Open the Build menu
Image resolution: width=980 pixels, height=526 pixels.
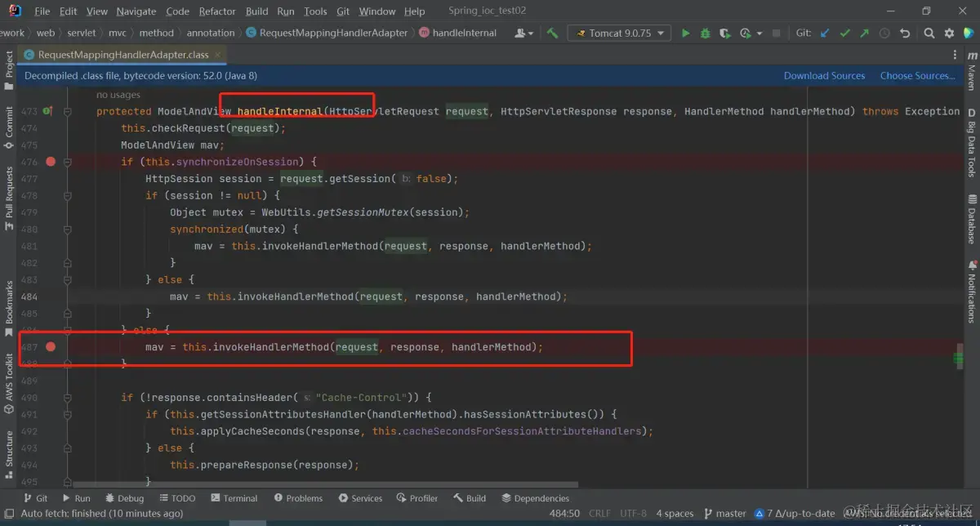[x=256, y=11]
